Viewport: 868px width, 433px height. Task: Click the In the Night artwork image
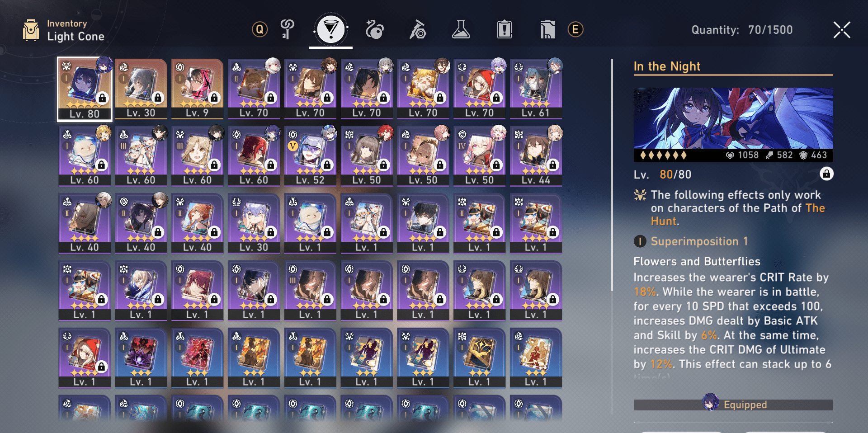[733, 118]
